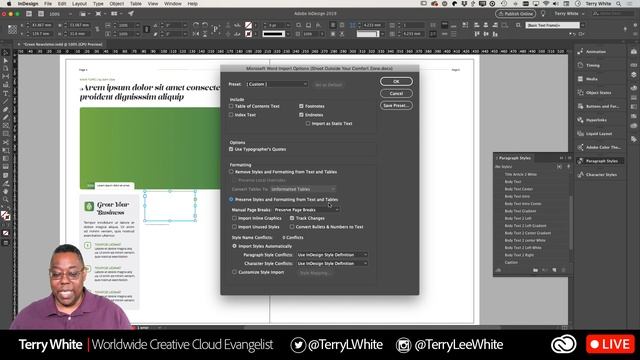Open the Manual Page Breaks dropdown
Viewport: 640px width, 360px height.
307,210
